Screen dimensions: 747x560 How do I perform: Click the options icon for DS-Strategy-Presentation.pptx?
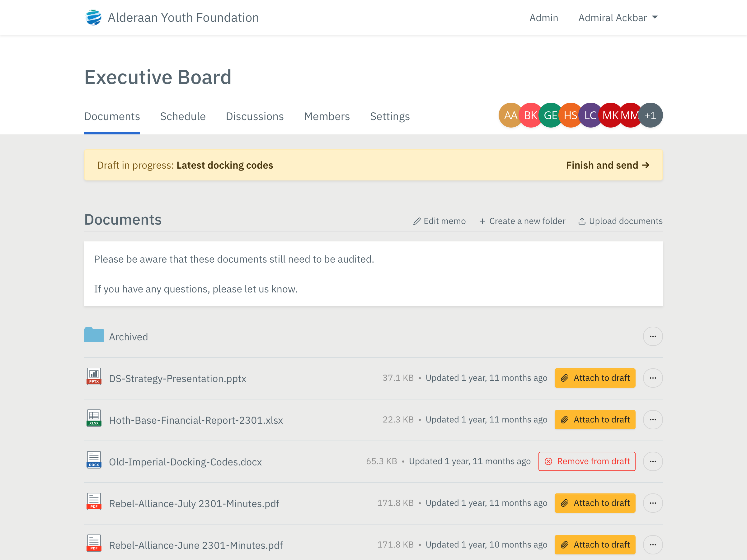point(653,378)
